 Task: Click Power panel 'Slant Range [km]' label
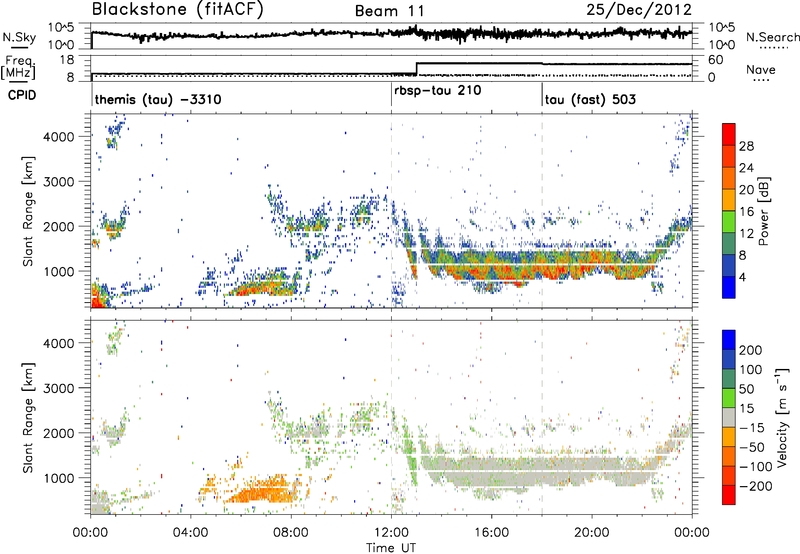28,211
